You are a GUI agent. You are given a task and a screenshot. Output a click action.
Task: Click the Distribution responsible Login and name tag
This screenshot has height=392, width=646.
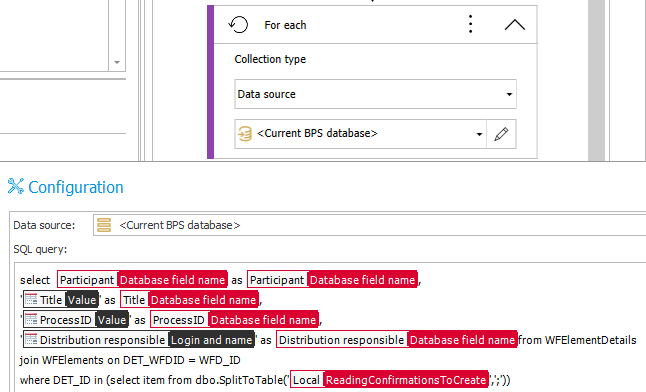(x=139, y=340)
